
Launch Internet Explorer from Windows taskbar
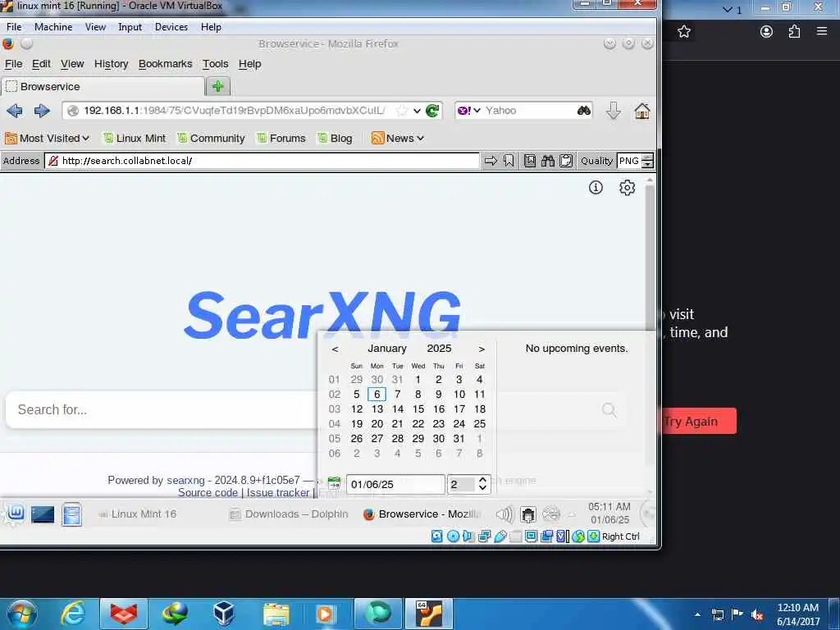[73, 614]
